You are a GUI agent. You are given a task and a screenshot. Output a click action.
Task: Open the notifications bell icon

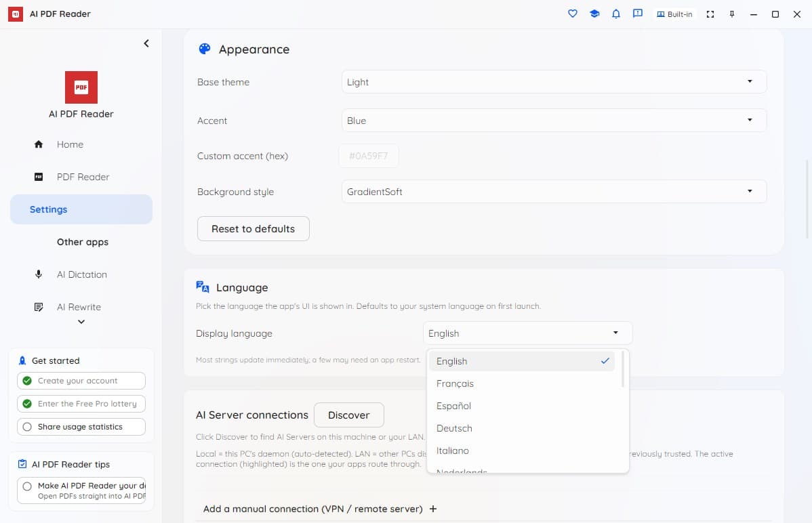[615, 14]
